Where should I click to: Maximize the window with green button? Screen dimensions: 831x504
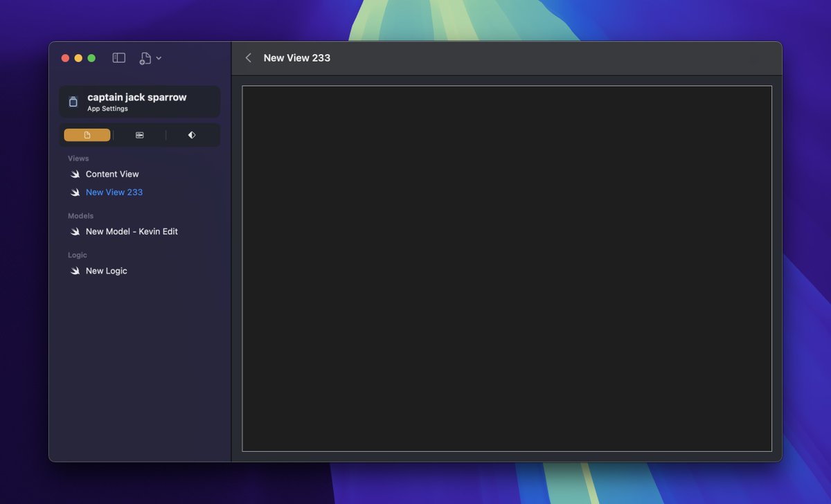point(91,58)
